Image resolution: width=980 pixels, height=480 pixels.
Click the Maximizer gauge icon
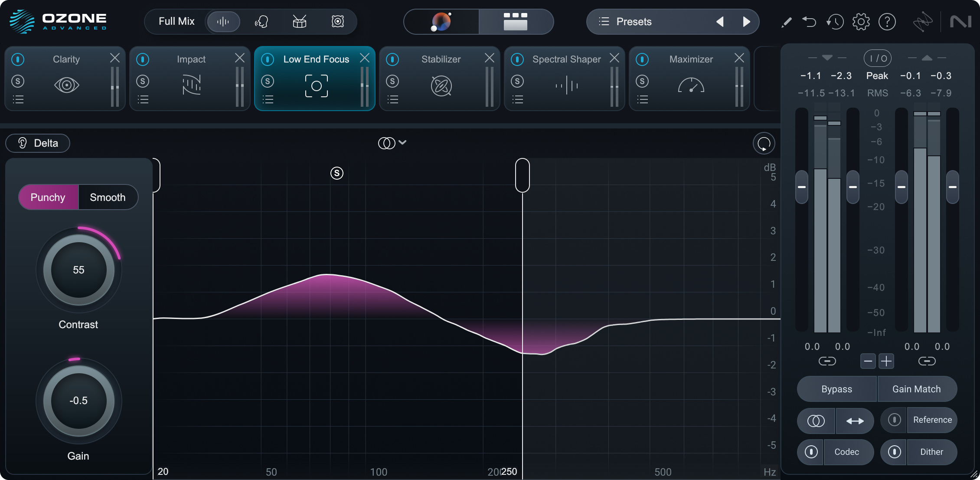pyautogui.click(x=691, y=85)
